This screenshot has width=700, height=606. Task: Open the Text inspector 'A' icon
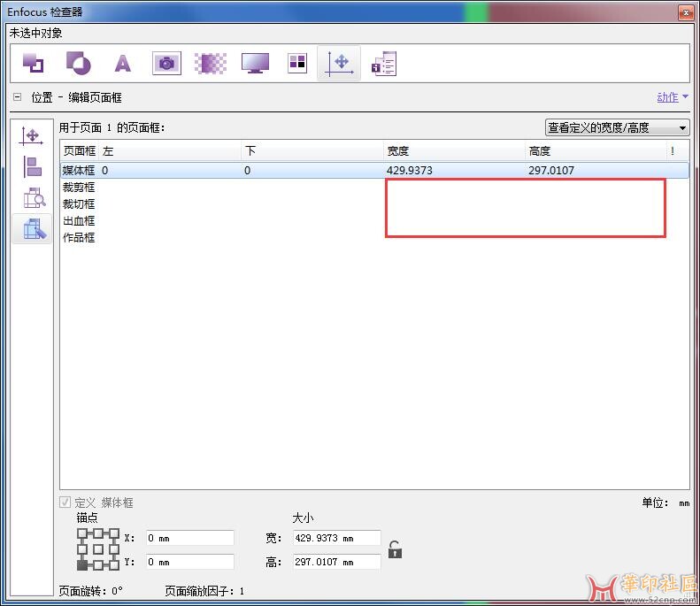click(x=122, y=64)
